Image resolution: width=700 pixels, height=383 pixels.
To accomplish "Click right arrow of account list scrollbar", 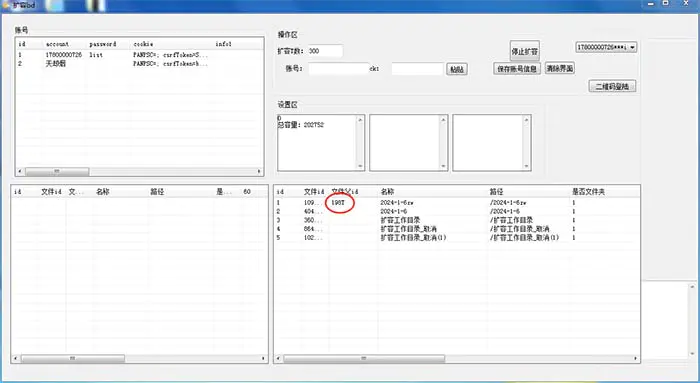I will (259, 171).
